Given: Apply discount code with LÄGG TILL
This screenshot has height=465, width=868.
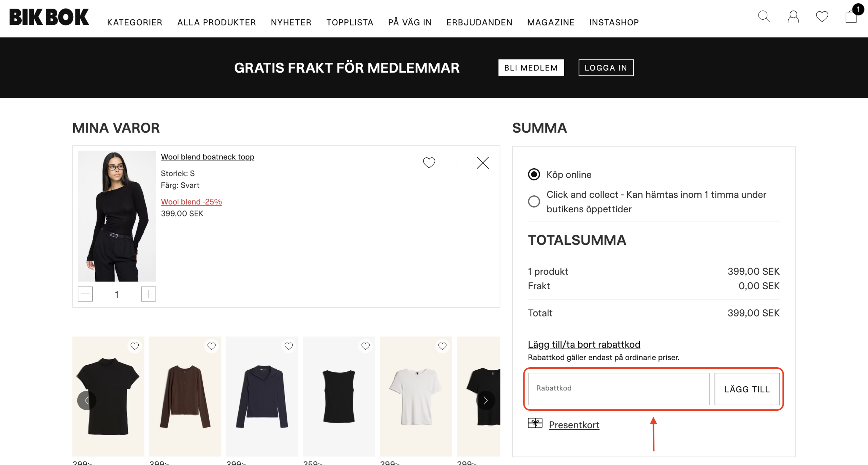Looking at the screenshot, I should [747, 389].
